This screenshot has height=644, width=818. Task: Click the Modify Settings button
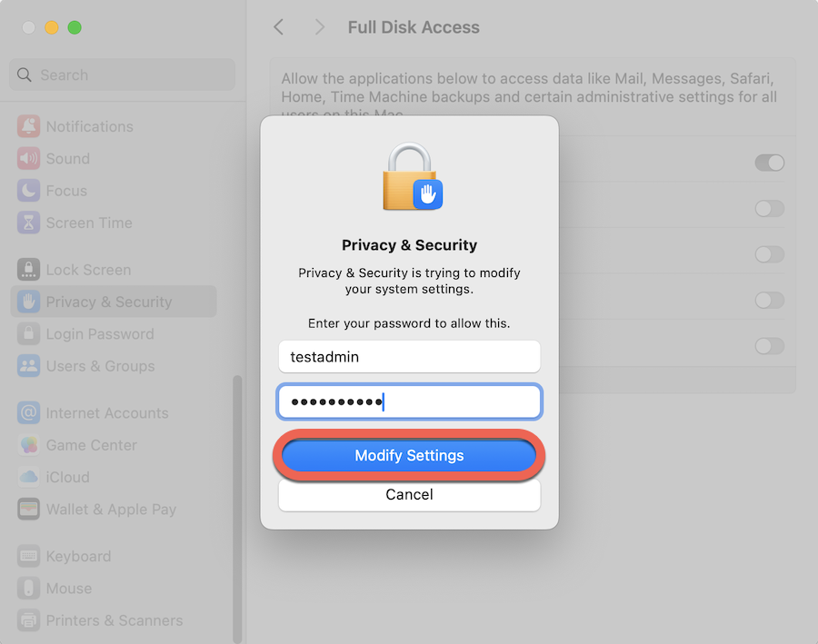point(409,455)
